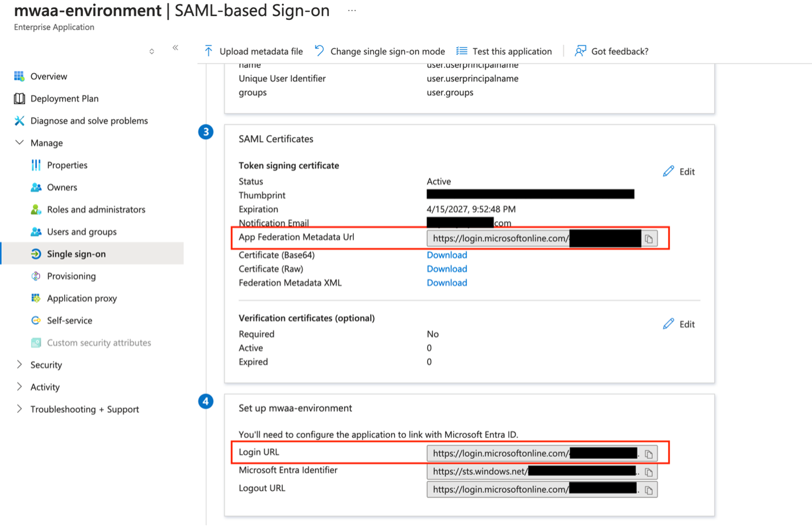Collapse the sidebar with the double chevron
812x527 pixels.
point(175,48)
